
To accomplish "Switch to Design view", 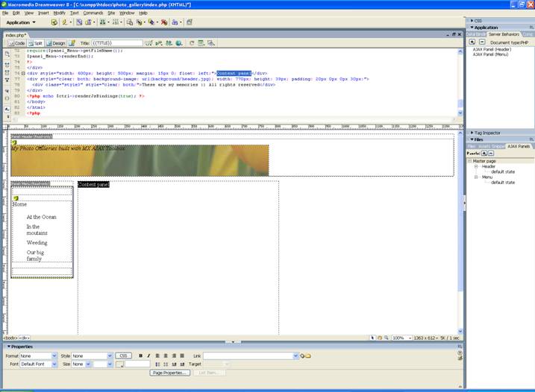I will 56,43.
